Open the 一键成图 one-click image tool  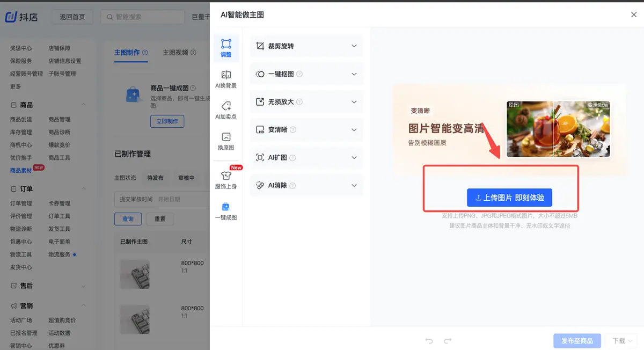coord(226,210)
